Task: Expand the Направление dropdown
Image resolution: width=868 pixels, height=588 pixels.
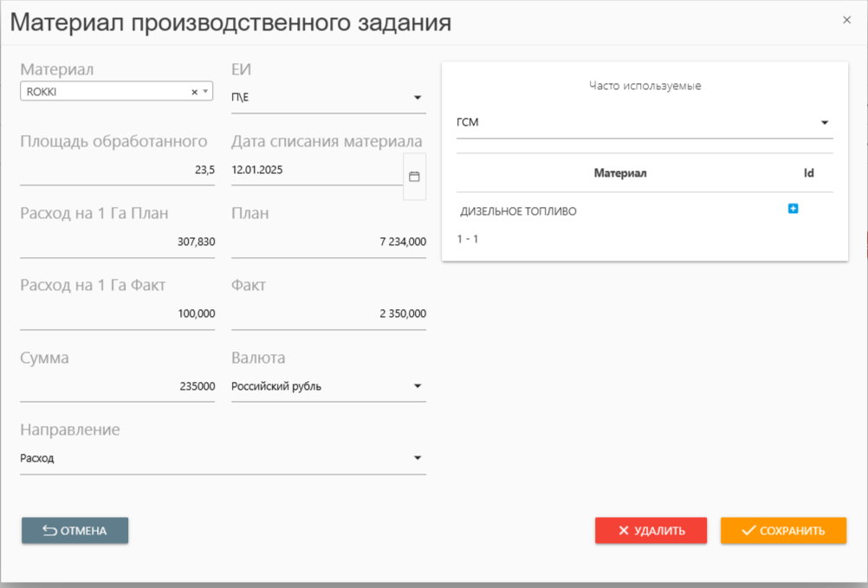Action: [x=417, y=458]
